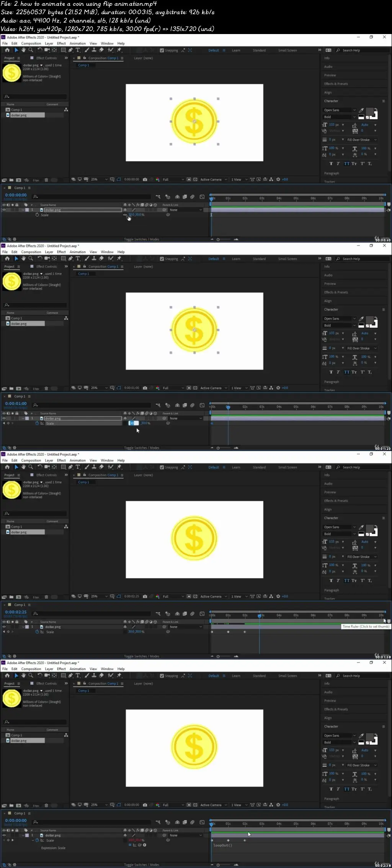Image resolution: width=392 pixels, height=868 pixels.
Task: Open Window menu in frame stamped 00:01:58
Action: tap(107, 461)
